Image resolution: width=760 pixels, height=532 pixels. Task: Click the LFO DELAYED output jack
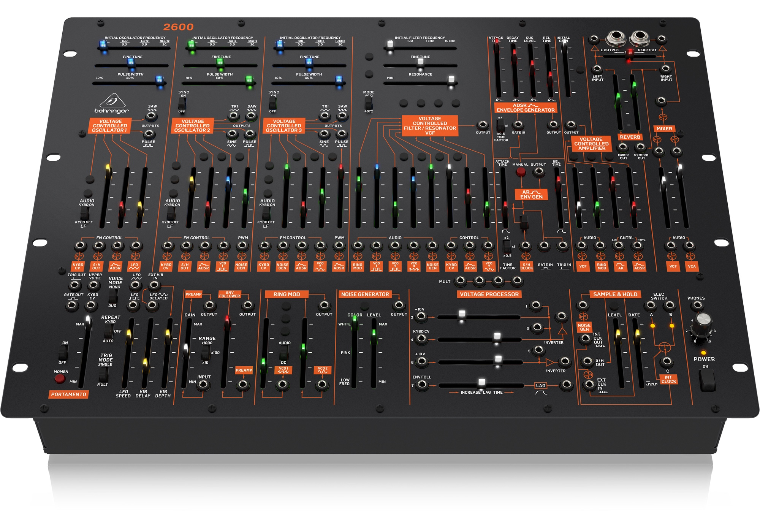tap(153, 306)
